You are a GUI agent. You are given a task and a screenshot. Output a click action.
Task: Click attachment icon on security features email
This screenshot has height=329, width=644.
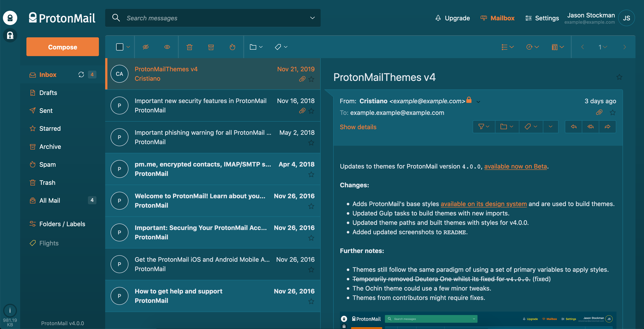coord(302,111)
